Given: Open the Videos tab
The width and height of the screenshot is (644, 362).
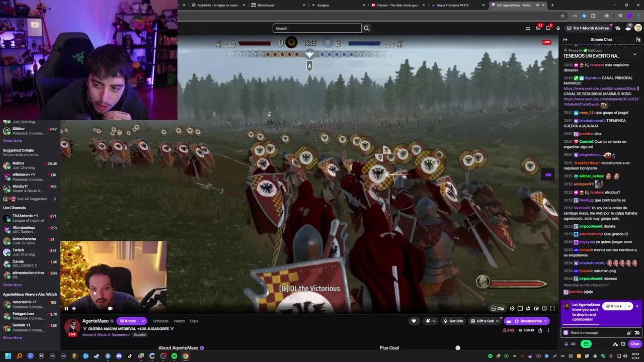Looking at the screenshot, I should [x=179, y=321].
